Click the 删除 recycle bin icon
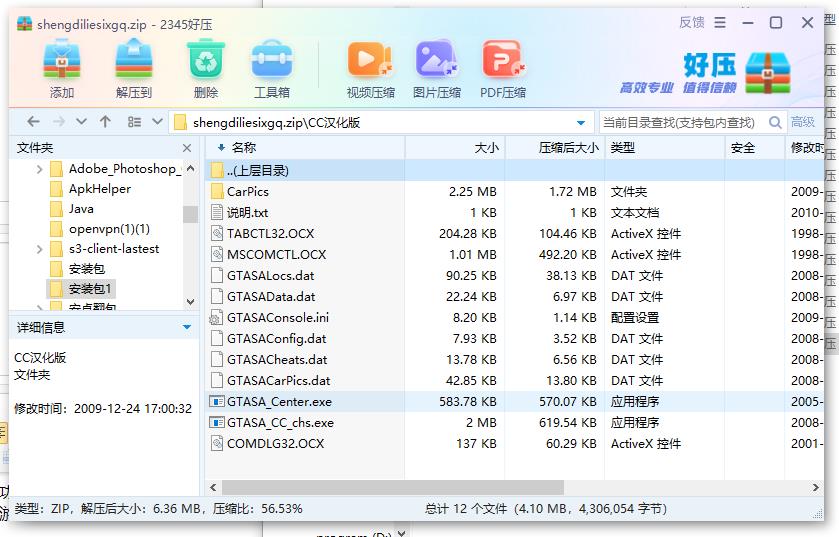The height and width of the screenshot is (537, 839). tap(206, 60)
